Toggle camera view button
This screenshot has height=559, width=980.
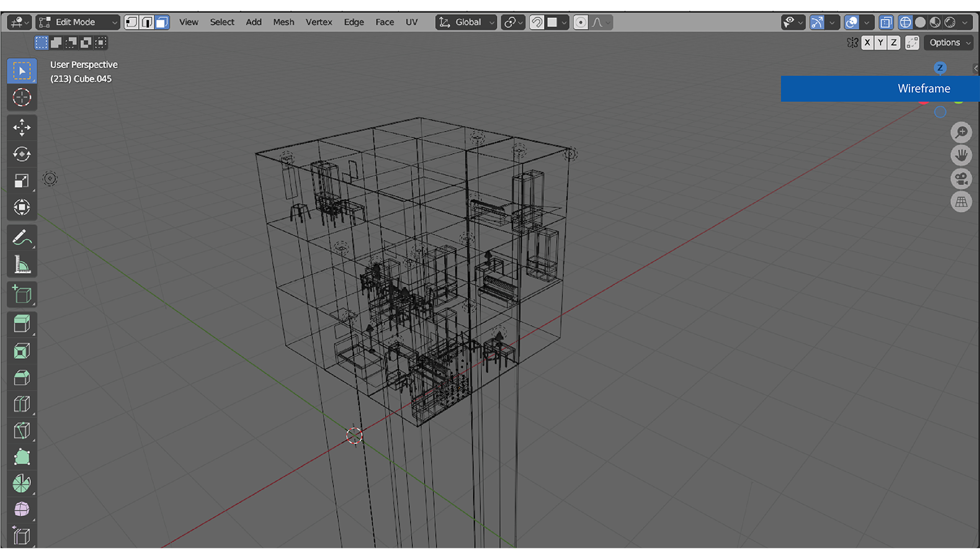961,179
